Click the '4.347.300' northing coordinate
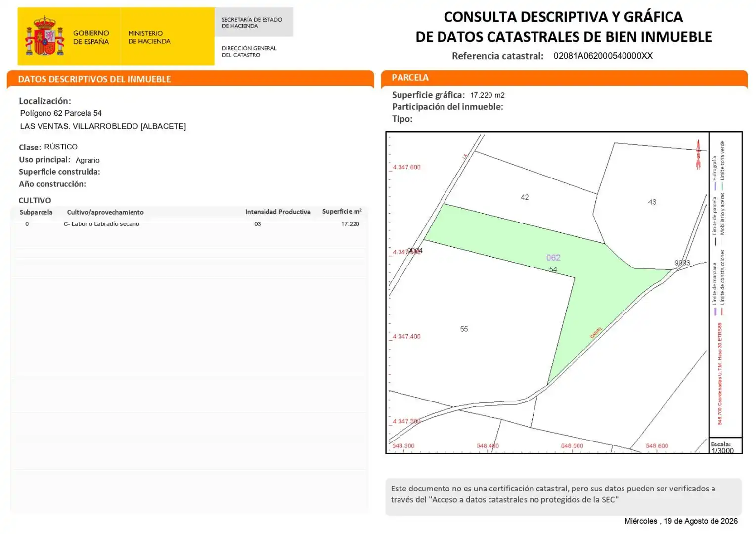 pyautogui.click(x=406, y=421)
